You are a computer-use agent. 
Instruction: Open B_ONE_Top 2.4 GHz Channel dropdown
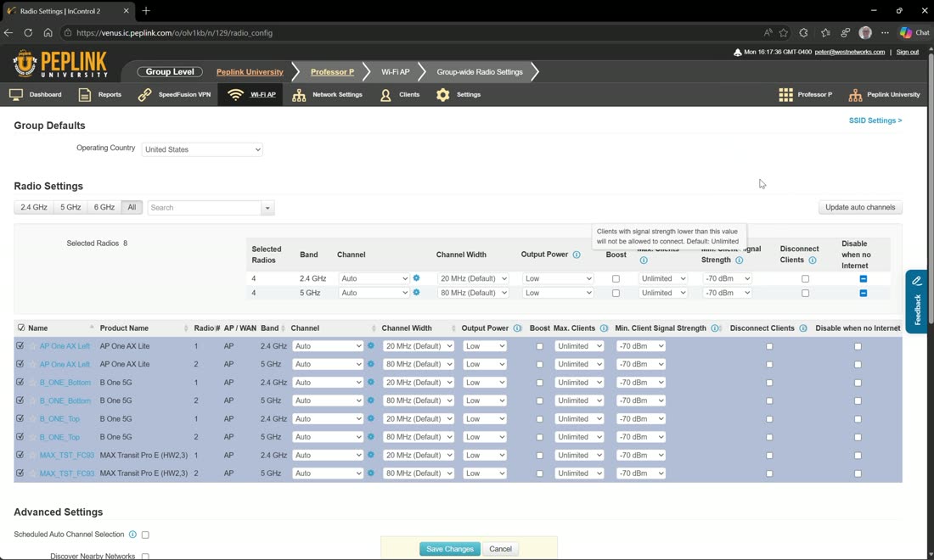(328, 419)
